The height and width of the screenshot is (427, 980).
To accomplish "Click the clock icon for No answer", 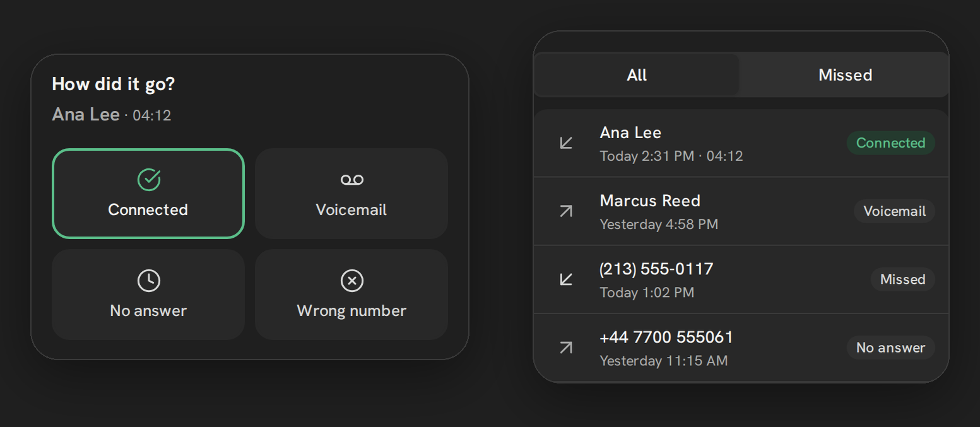I will [149, 281].
